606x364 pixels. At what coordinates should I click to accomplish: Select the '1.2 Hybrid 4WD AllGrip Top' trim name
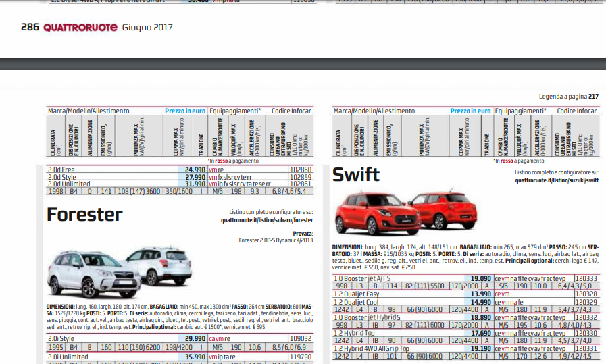point(372,348)
